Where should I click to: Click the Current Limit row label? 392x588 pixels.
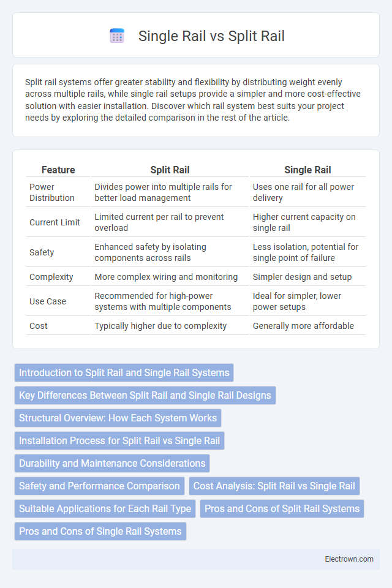click(x=55, y=222)
